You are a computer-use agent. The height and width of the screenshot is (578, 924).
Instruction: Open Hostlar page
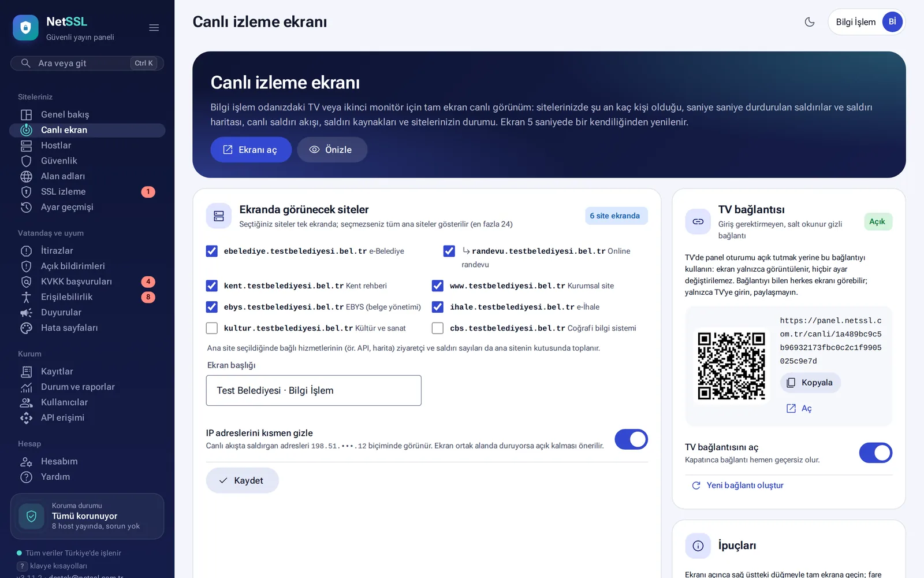click(87, 146)
